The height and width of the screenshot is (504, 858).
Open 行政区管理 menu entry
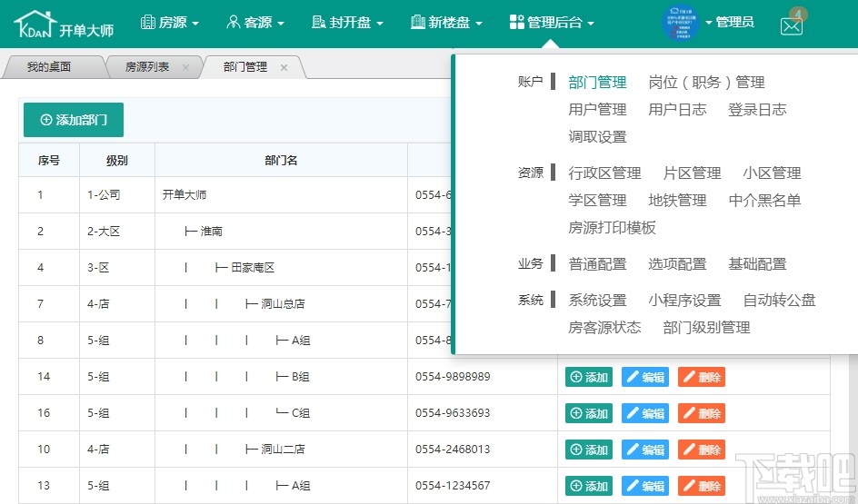[604, 173]
